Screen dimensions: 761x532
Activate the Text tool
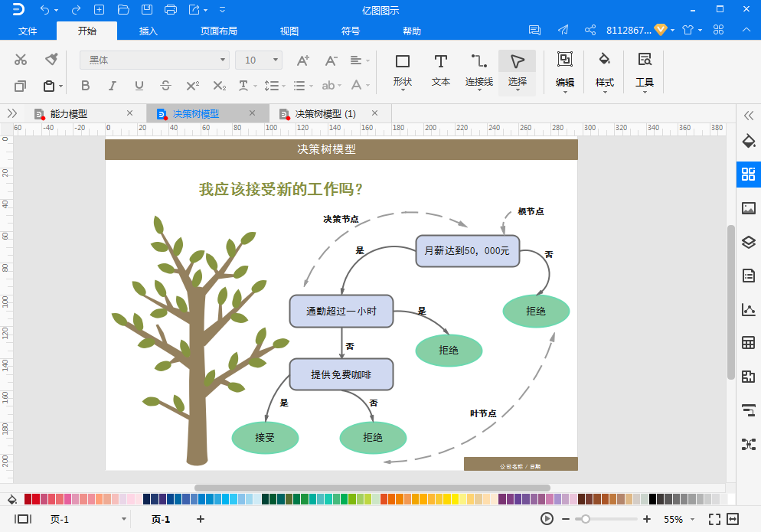[x=440, y=69]
